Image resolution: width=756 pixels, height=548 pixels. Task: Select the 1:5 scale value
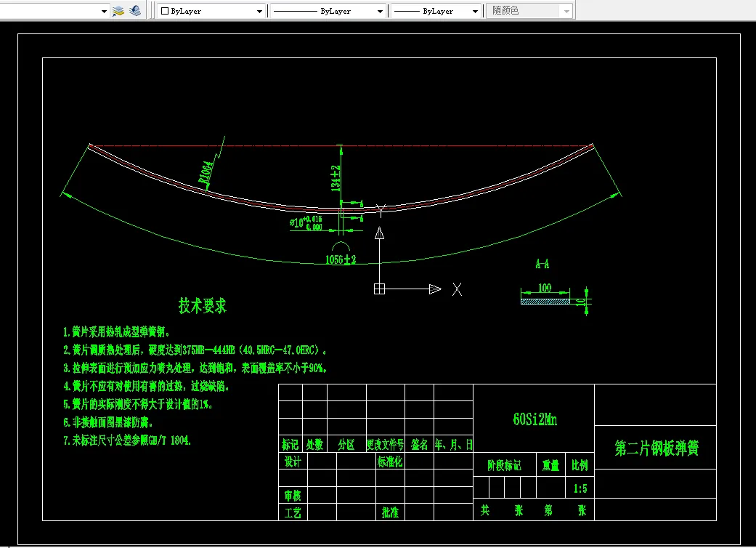pos(580,488)
